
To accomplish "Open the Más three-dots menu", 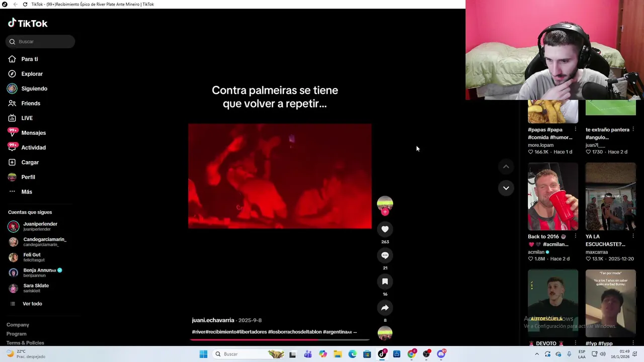I will click(x=12, y=192).
